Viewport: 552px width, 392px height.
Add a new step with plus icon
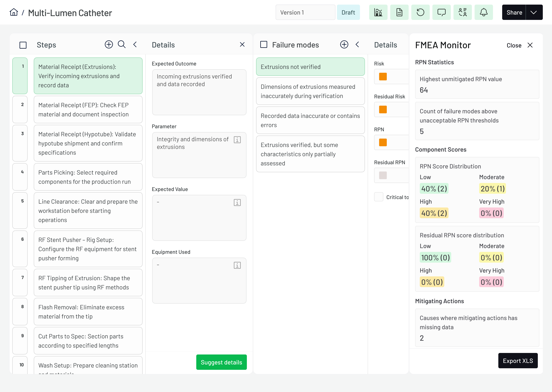tap(109, 44)
